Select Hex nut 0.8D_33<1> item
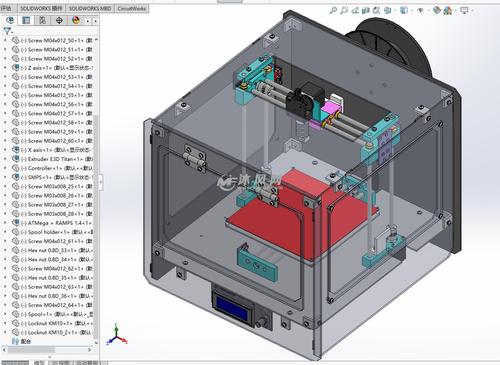This screenshot has height=365, width=500. tap(52, 250)
